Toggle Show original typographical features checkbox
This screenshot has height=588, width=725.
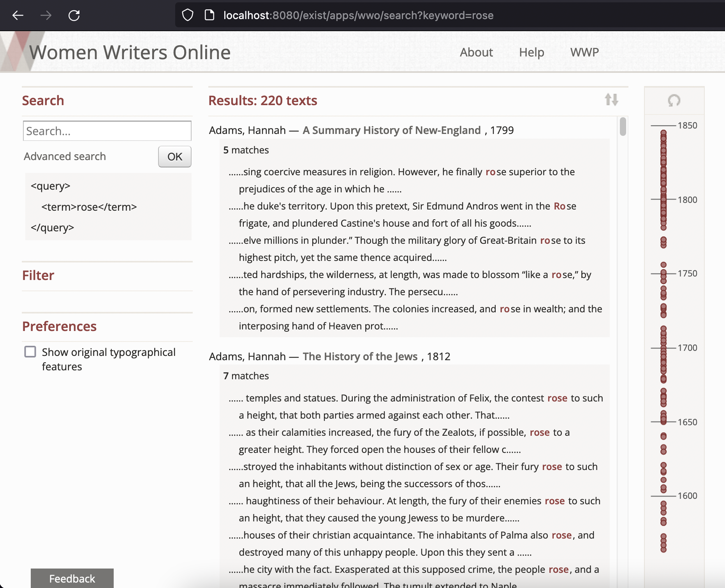coord(30,352)
